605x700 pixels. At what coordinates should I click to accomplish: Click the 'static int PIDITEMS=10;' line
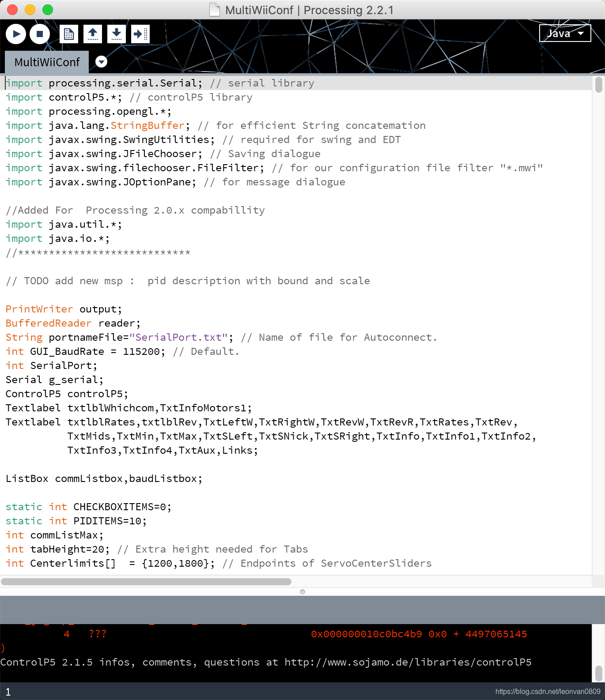point(76,521)
